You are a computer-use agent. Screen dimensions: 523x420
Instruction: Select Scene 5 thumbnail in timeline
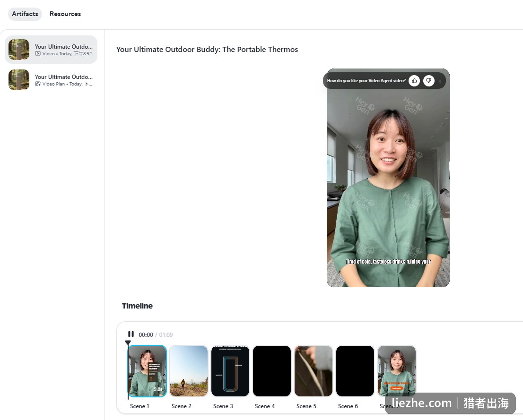pyautogui.click(x=314, y=371)
